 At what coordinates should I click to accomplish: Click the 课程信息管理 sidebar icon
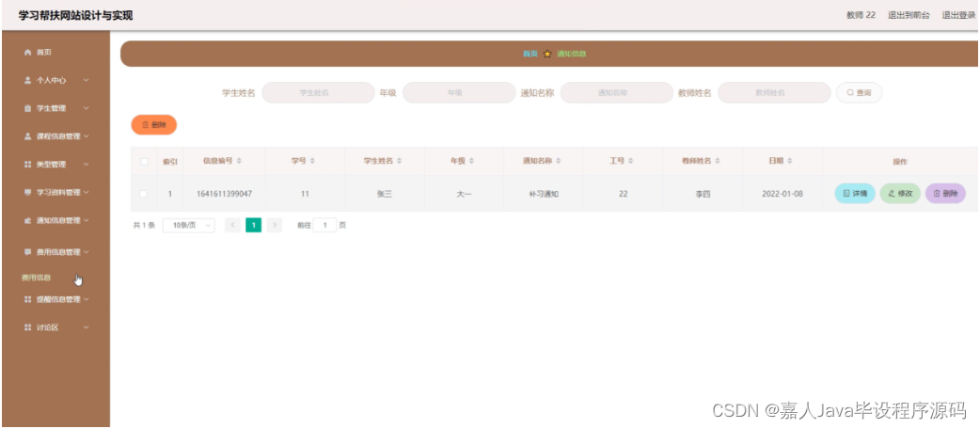coord(27,136)
